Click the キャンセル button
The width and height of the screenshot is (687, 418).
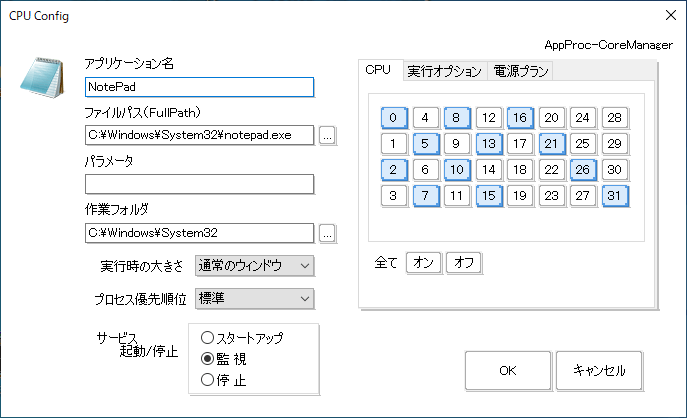click(599, 370)
